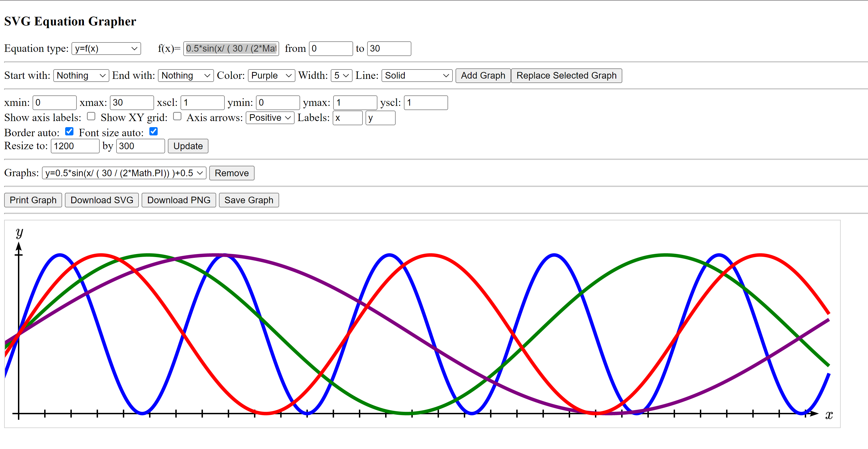The width and height of the screenshot is (868, 449).
Task: Click the Add Graph button
Action: tap(483, 75)
